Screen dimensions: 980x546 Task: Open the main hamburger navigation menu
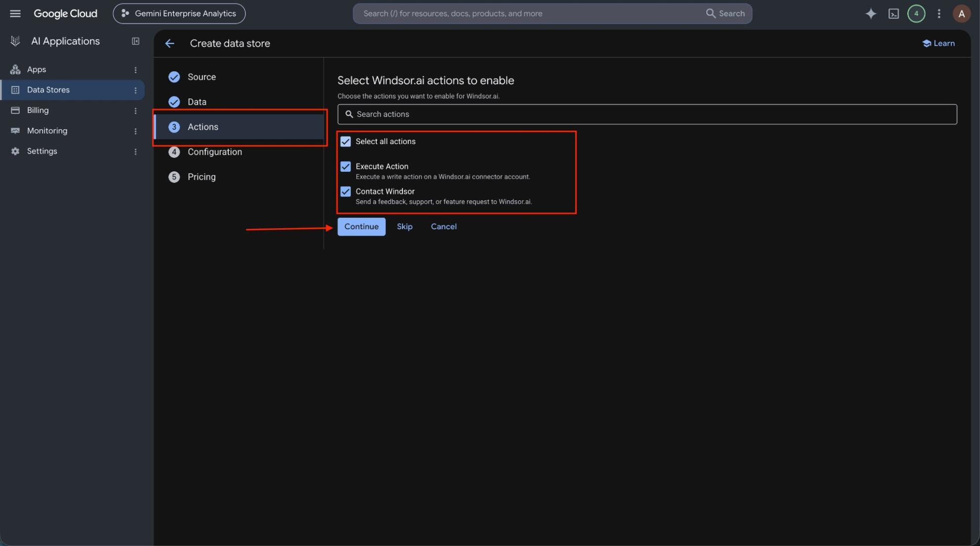(x=15, y=13)
